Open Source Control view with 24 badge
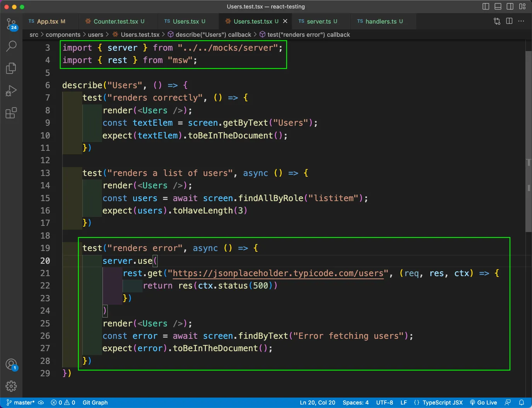The image size is (532, 408). pos(11,24)
